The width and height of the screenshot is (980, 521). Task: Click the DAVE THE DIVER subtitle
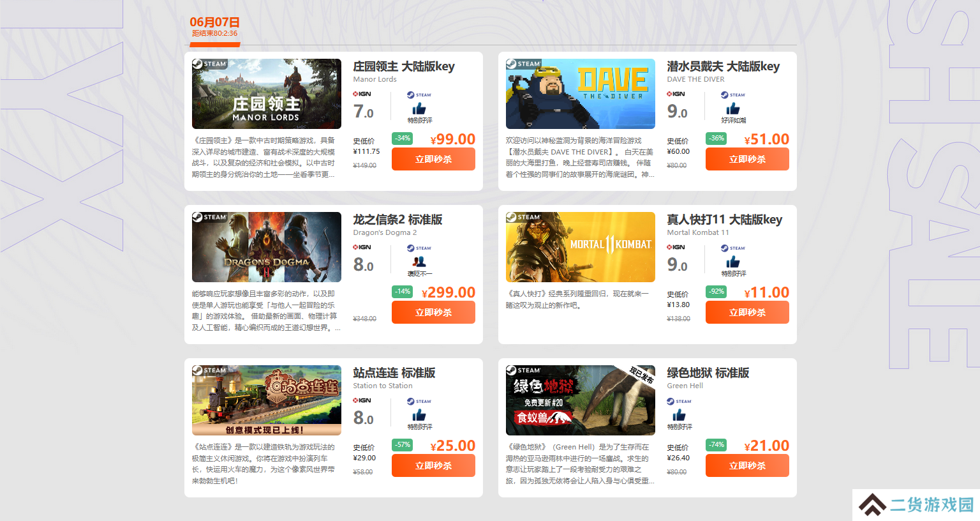point(695,79)
